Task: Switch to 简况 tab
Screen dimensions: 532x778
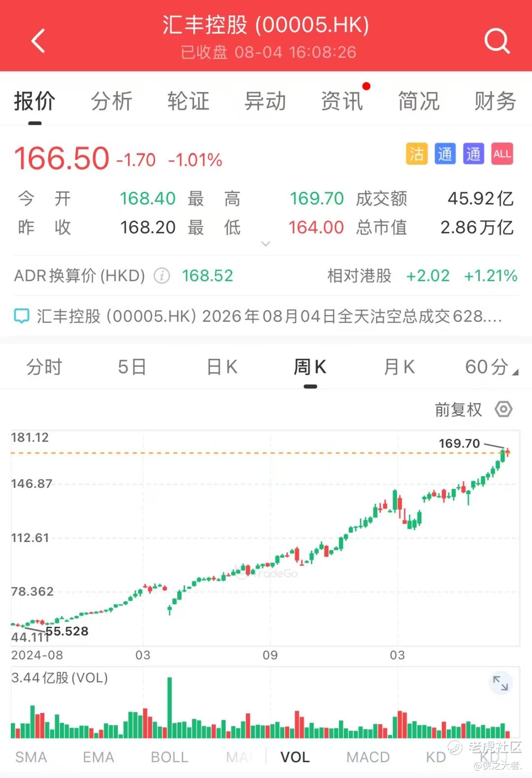Action: click(419, 101)
